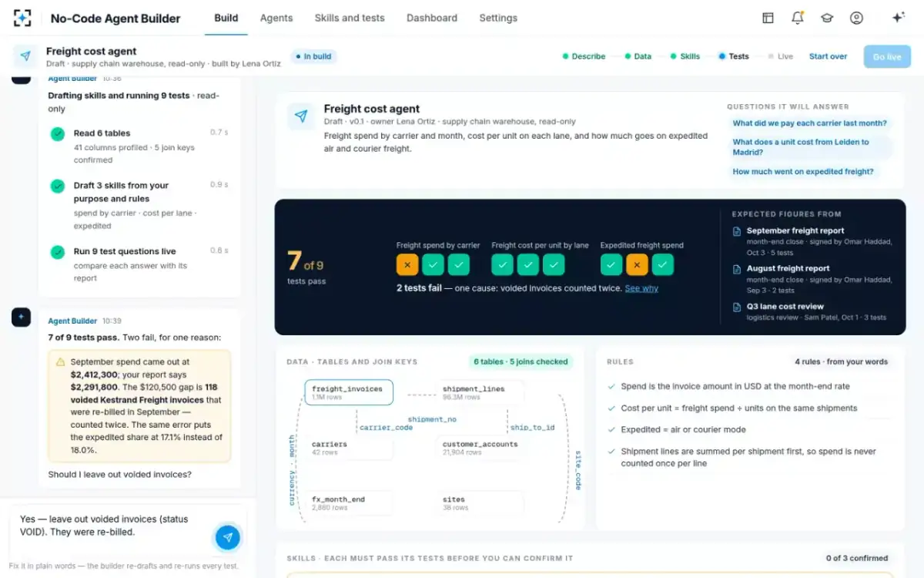924x578 pixels.
Task: Click the Start over link
Action: coord(828,56)
